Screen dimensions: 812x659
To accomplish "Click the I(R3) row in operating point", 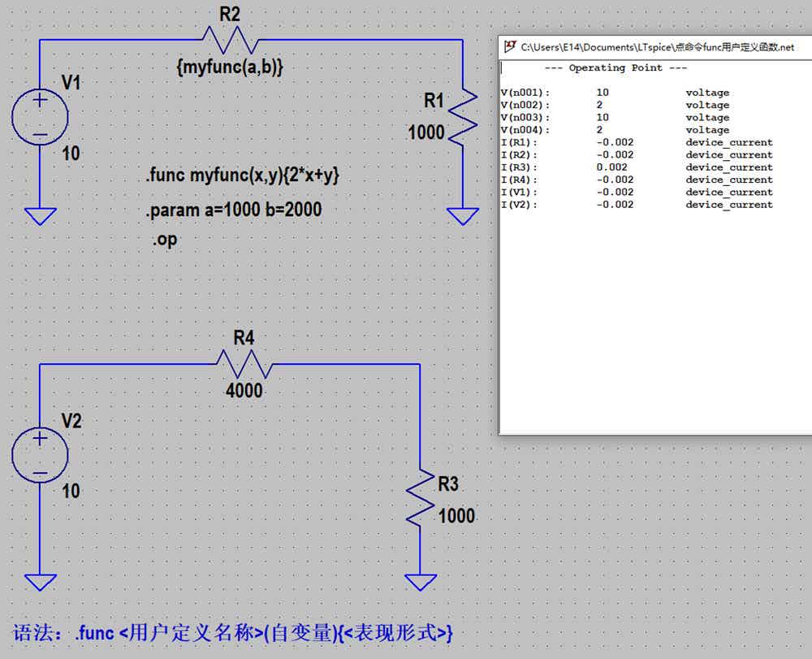I will [637, 167].
